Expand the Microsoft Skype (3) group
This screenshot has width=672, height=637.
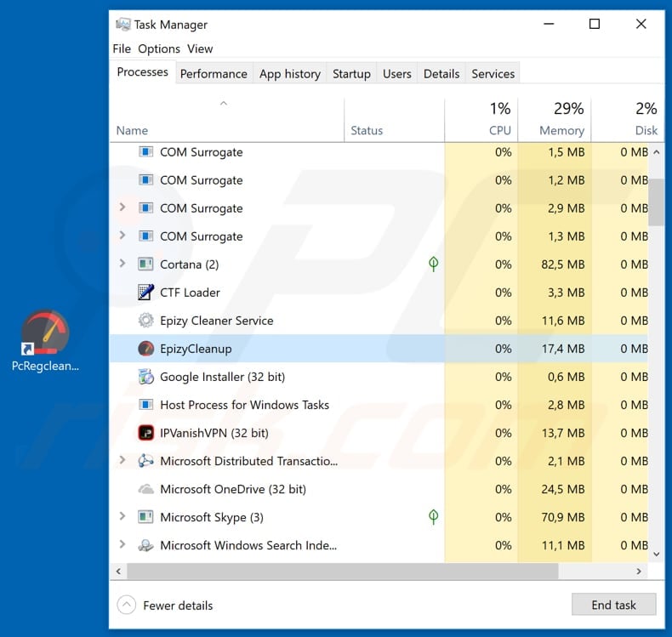click(122, 516)
